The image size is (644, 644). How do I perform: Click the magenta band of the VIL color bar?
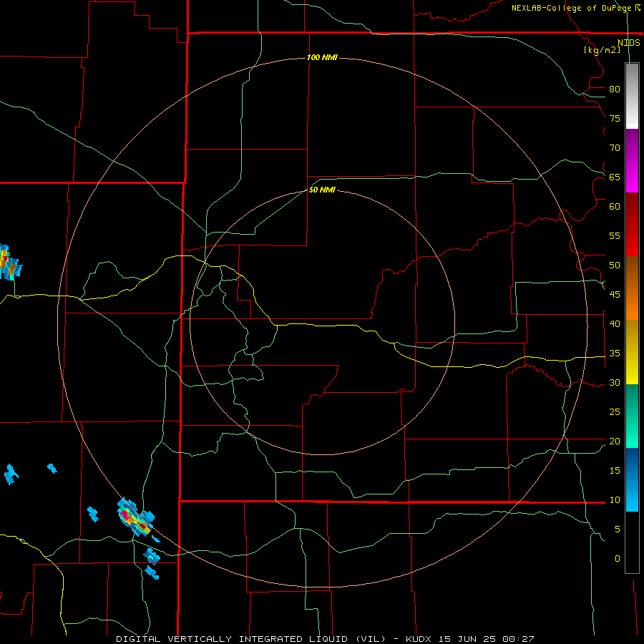(x=632, y=160)
